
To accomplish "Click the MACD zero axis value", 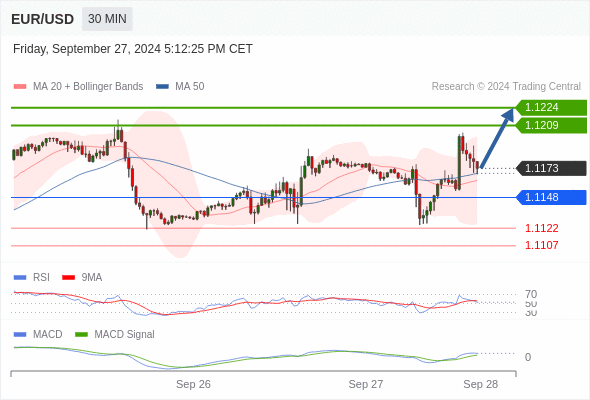I will [528, 357].
